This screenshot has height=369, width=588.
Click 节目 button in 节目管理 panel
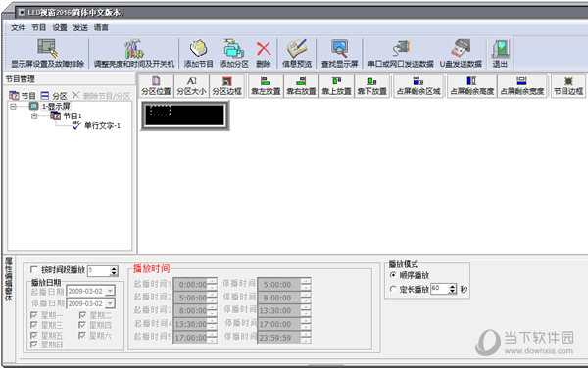[x=23, y=96]
